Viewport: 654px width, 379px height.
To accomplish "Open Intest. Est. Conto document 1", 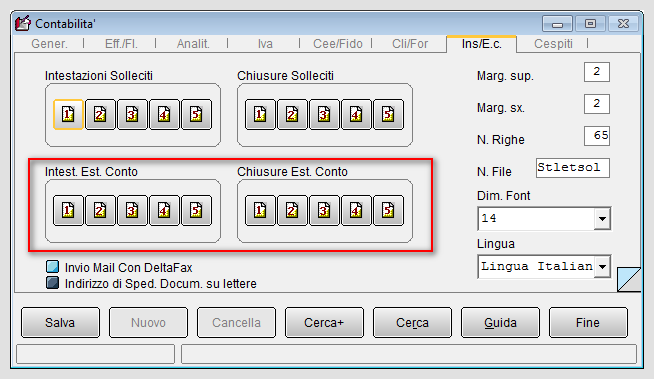I will click(68, 211).
